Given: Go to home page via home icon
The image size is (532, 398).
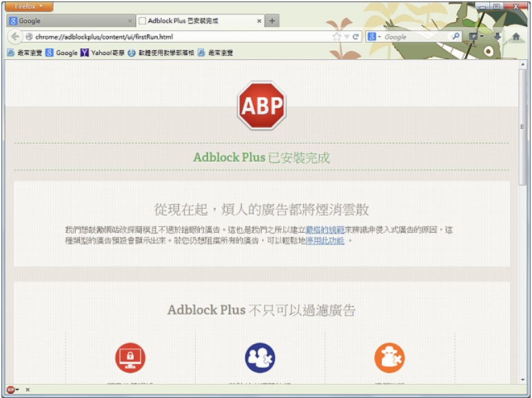Looking at the screenshot, I should pos(516,36).
